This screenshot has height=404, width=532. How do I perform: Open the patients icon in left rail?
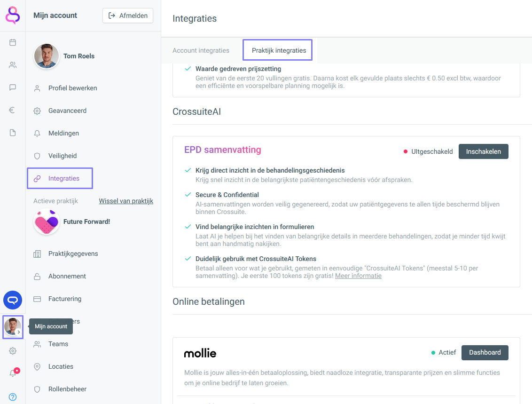(x=13, y=65)
